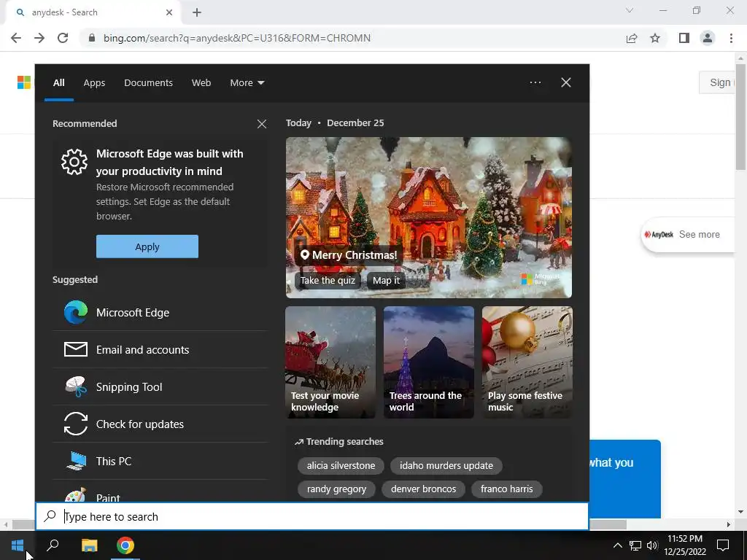Open the notification center icon
The height and width of the screenshot is (560, 747).
click(x=723, y=545)
